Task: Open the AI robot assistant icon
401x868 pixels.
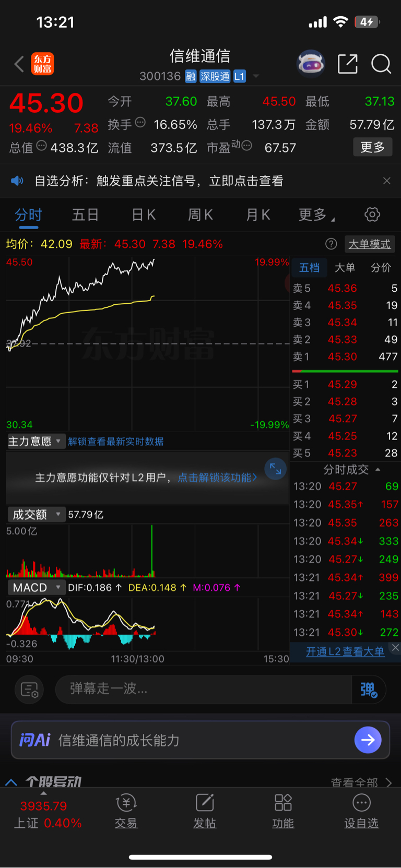Action: tap(311, 64)
